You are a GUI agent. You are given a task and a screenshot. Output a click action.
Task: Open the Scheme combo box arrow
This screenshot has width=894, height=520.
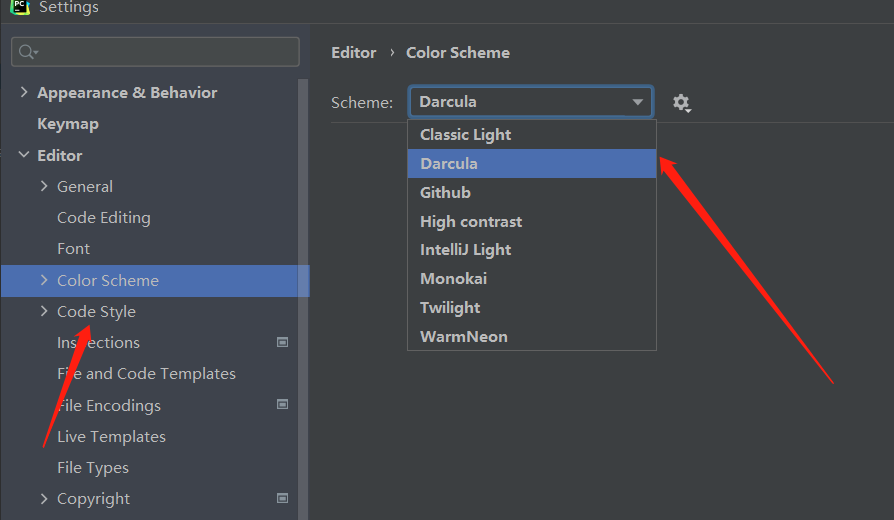pyautogui.click(x=638, y=102)
